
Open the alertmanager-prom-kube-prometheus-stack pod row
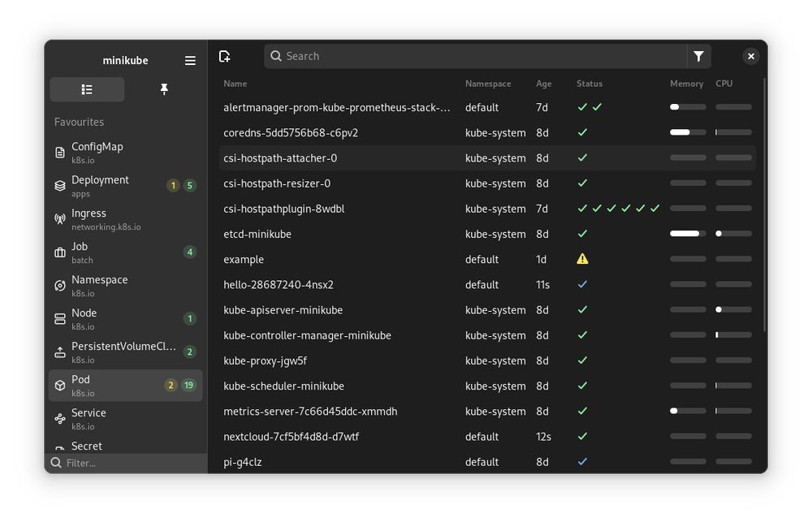point(487,107)
